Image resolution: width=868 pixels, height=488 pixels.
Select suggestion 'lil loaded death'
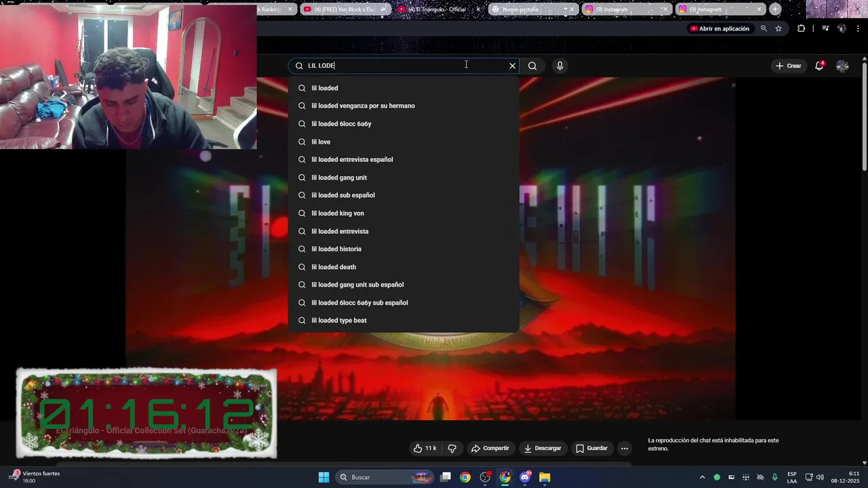404,267
